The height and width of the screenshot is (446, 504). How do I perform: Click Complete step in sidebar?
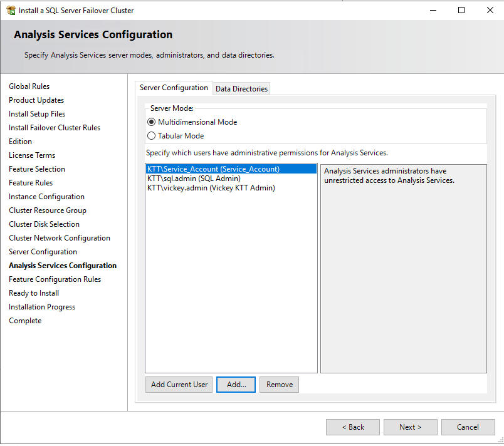coord(25,321)
